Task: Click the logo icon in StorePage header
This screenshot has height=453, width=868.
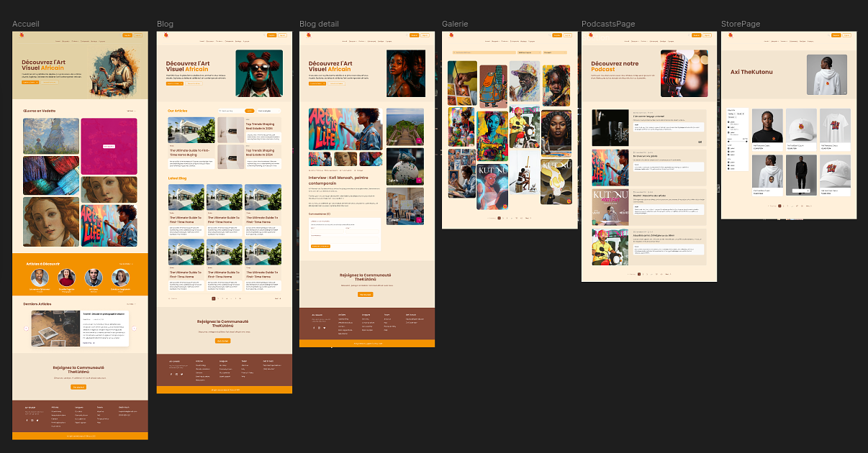Action: tap(731, 35)
